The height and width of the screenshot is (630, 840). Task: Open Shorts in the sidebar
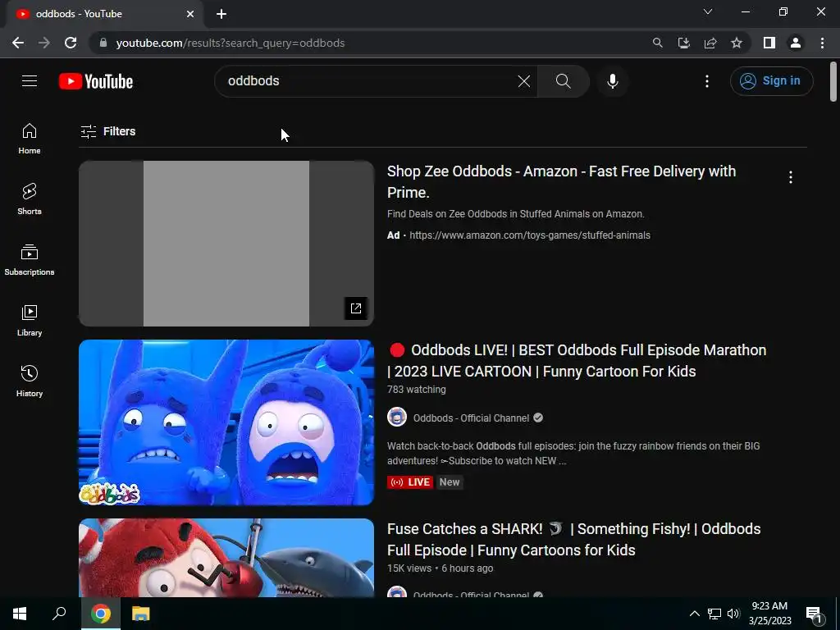[30, 199]
